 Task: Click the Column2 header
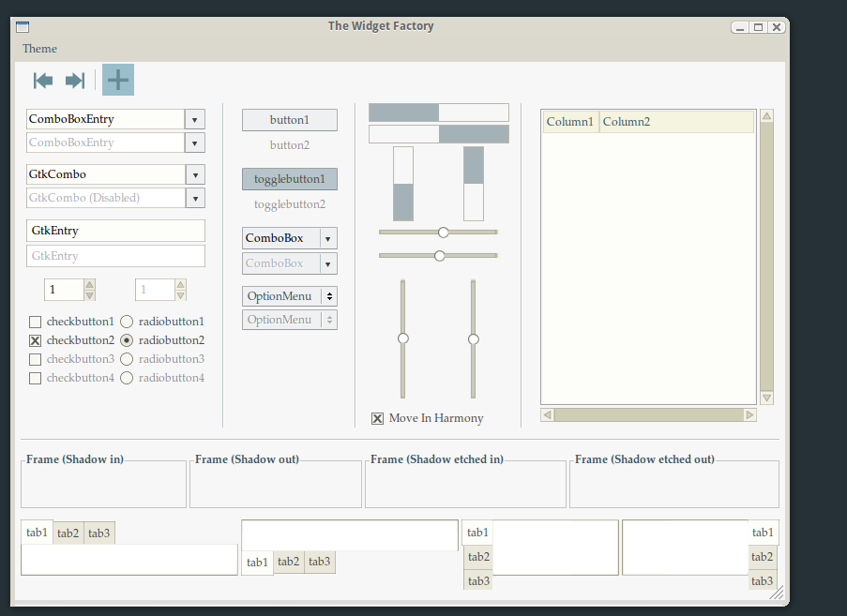tap(676, 122)
